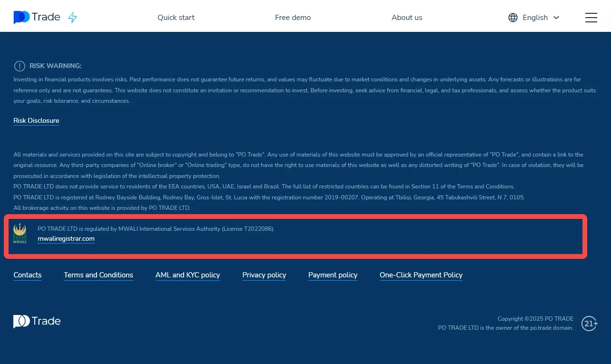Click the copyright paragraph beginning 'All materials'
The width and height of the screenshot is (611, 364).
298,165
